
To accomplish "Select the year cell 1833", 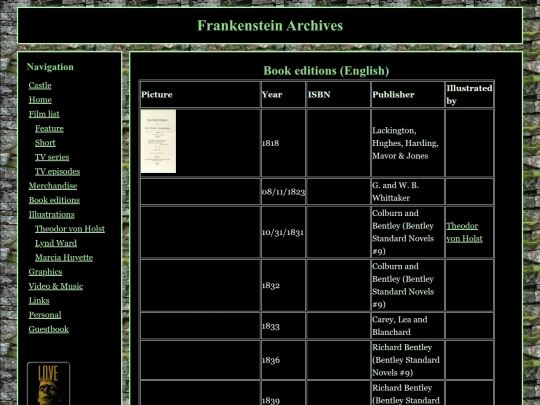I will [283, 326].
